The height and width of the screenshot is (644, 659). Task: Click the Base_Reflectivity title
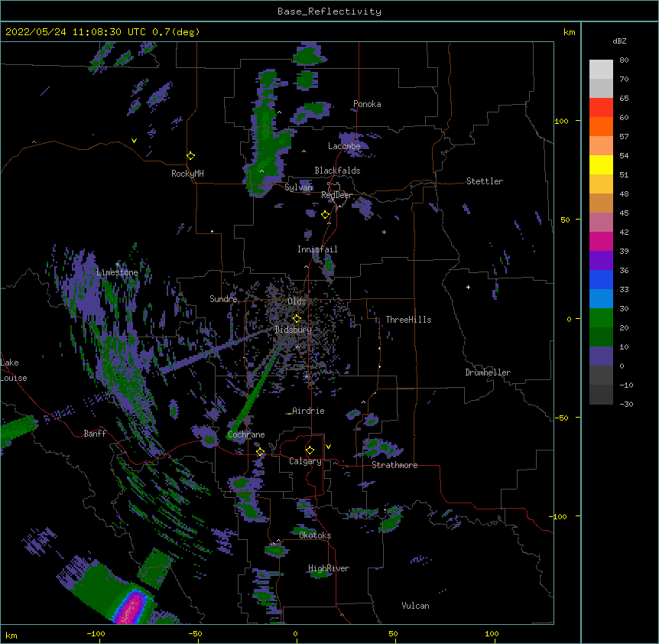point(329,11)
